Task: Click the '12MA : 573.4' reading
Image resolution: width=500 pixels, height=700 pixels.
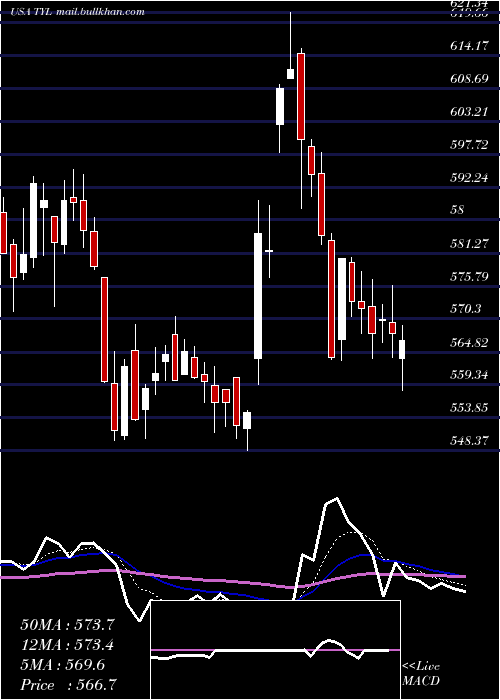Action: 67,645
